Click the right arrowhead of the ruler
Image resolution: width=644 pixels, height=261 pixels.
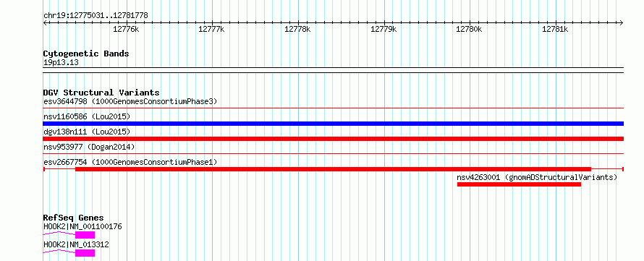pyautogui.click(x=621, y=22)
